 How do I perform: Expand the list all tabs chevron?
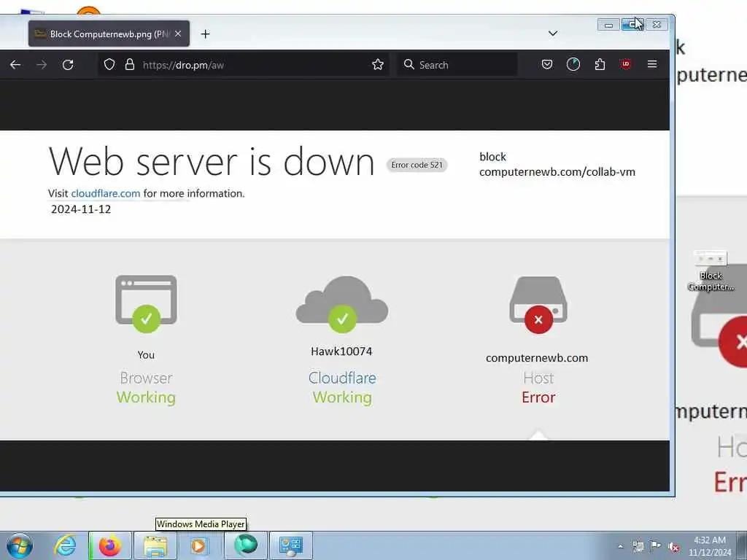click(x=553, y=34)
